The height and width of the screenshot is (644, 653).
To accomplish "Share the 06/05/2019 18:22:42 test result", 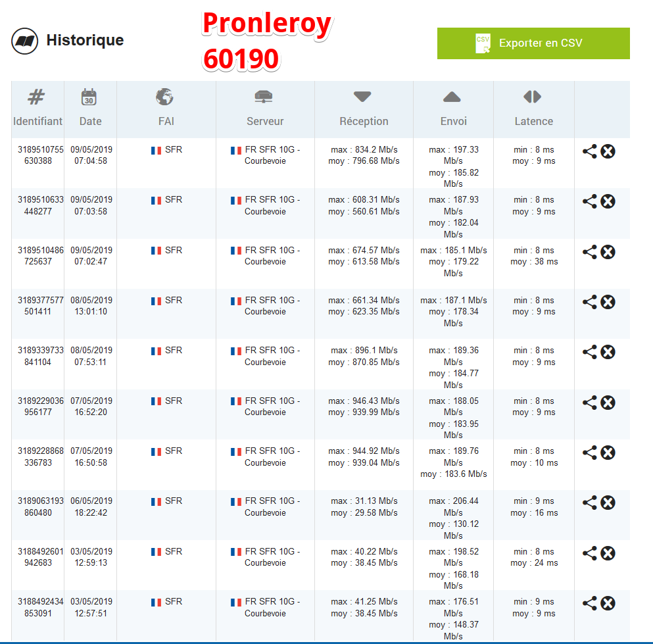I will (x=590, y=503).
